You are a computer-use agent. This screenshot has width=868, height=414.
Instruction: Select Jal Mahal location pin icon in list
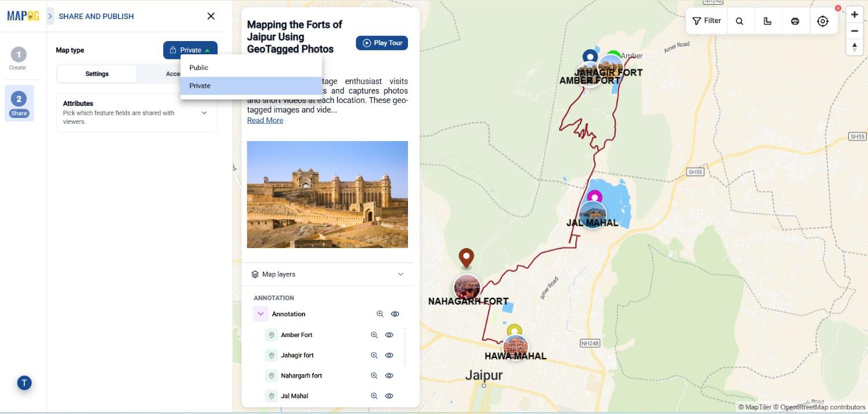[x=271, y=396]
